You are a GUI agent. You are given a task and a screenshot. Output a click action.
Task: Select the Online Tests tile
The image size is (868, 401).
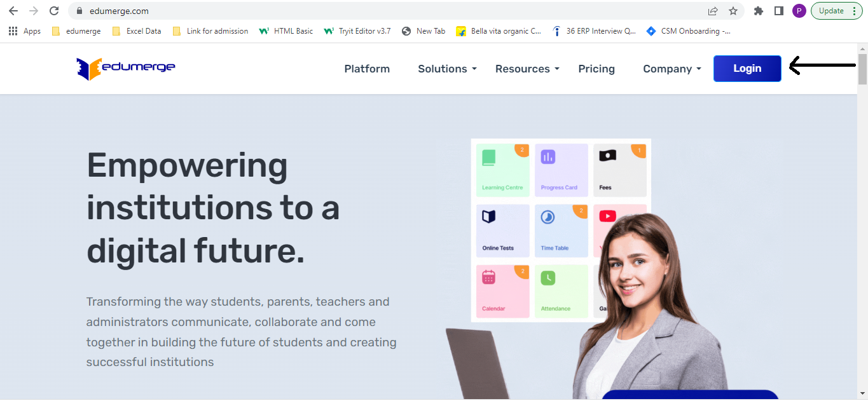502,231
